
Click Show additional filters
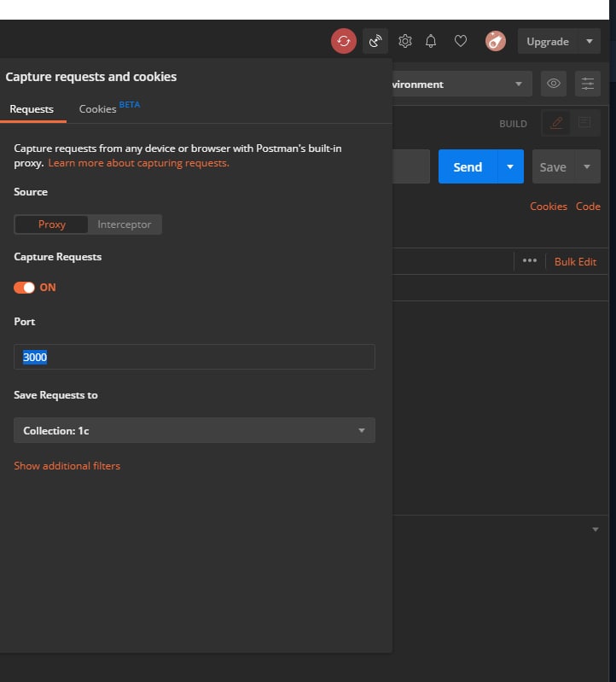(67, 466)
